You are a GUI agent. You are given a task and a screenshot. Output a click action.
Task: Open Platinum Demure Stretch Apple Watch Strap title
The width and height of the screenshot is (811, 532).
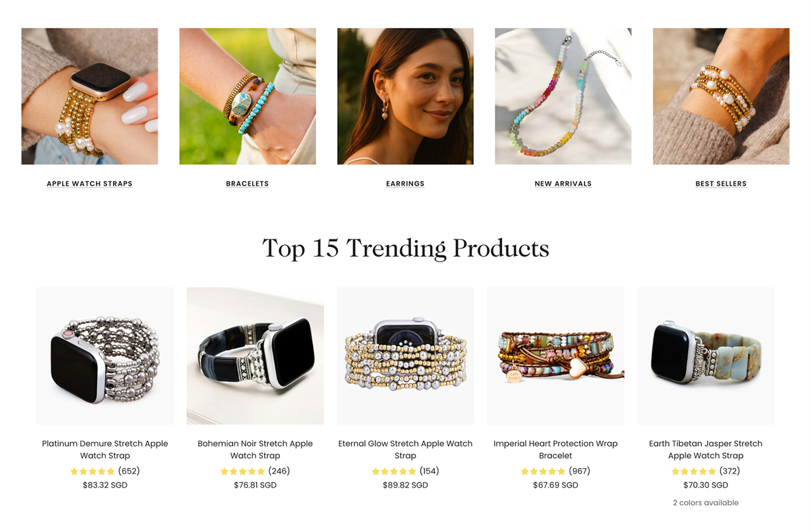point(105,450)
